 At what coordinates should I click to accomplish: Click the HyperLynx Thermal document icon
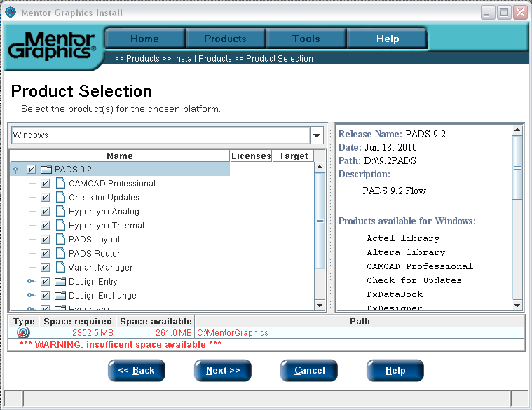pos(60,225)
